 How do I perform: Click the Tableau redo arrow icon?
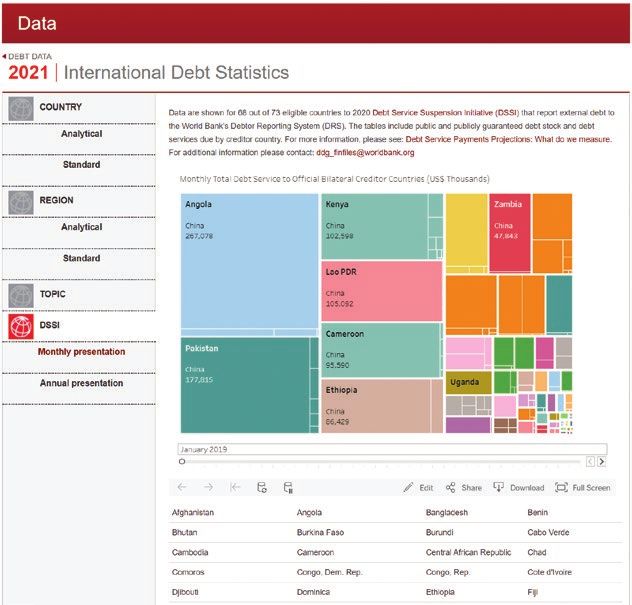pyautogui.click(x=208, y=487)
